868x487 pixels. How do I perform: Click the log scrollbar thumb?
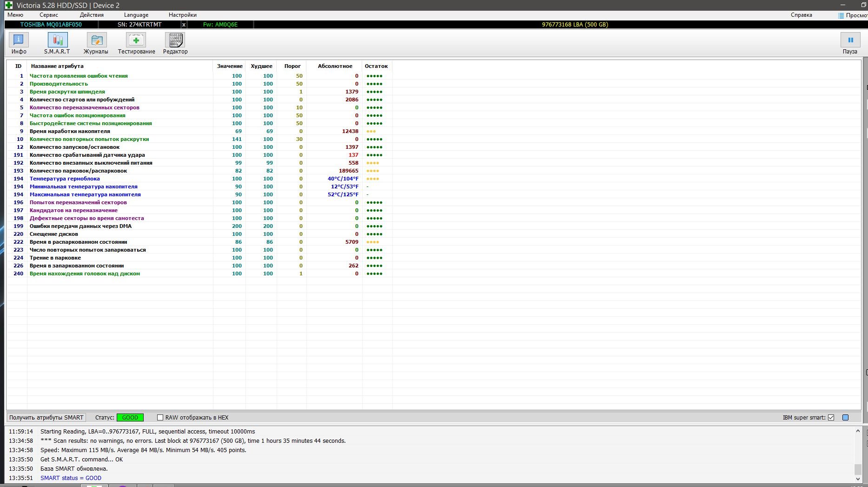(x=858, y=469)
